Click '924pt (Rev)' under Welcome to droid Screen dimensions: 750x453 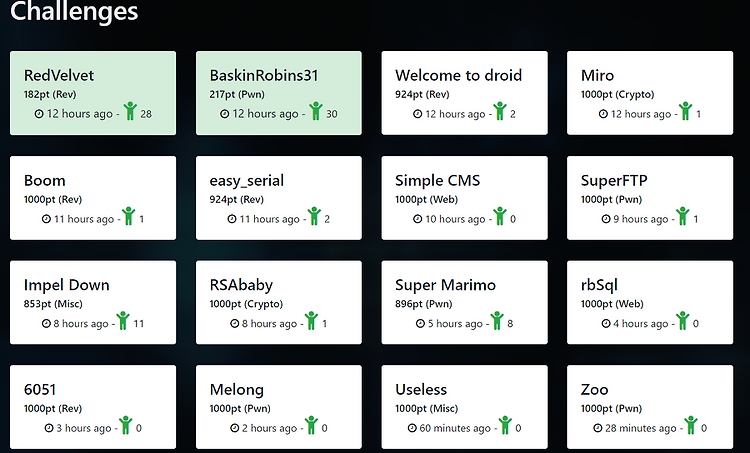[x=422, y=95]
